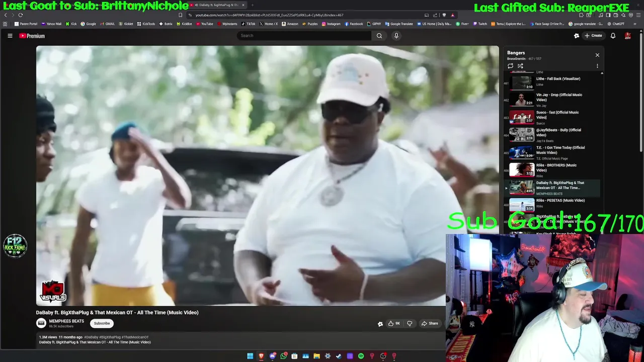Select Rilès - BROTHERS (Music Video)
Image resolution: width=644 pixels, height=362 pixels.
[552, 170]
